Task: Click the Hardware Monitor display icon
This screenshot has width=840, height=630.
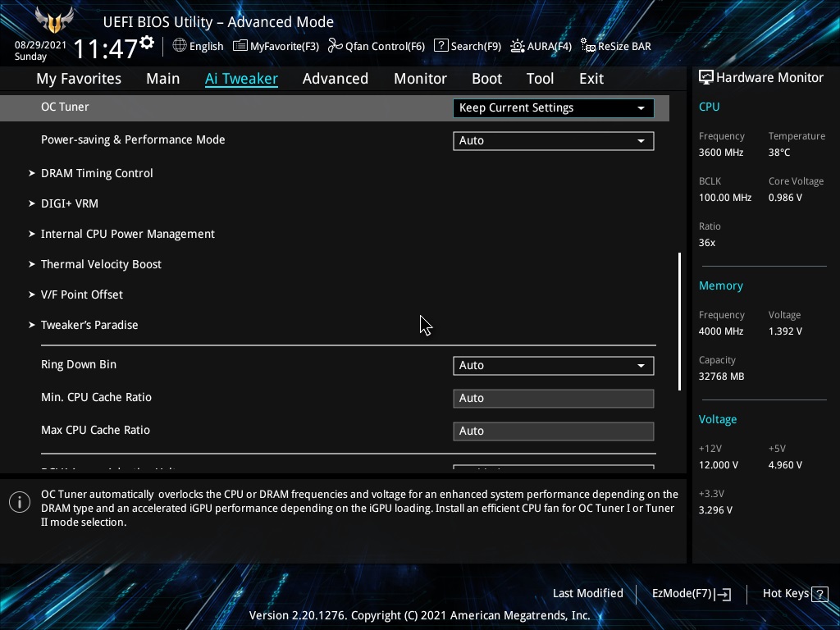Action: [706, 78]
